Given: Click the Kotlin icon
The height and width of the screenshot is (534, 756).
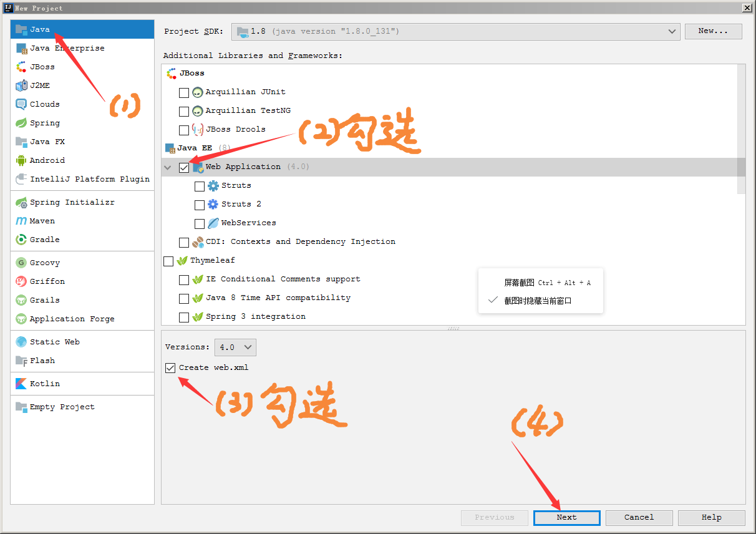Looking at the screenshot, I should (x=21, y=384).
